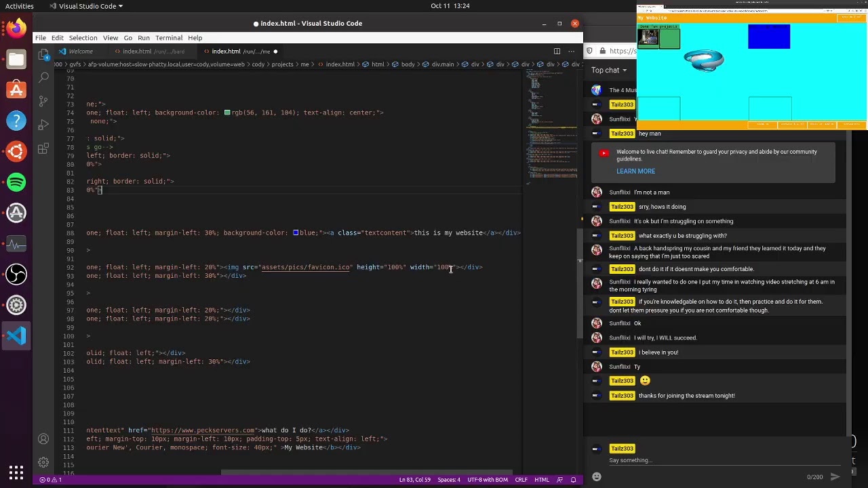
Task: Click the blue box in stream preview
Action: (769, 37)
